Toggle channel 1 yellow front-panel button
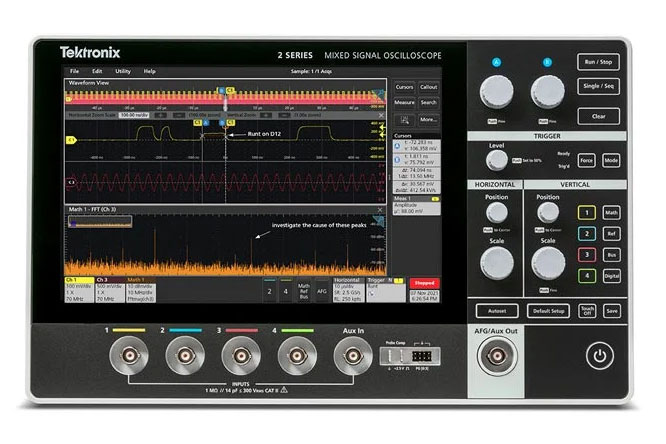Image resolution: width=666 pixels, height=444 pixels. coord(587,213)
